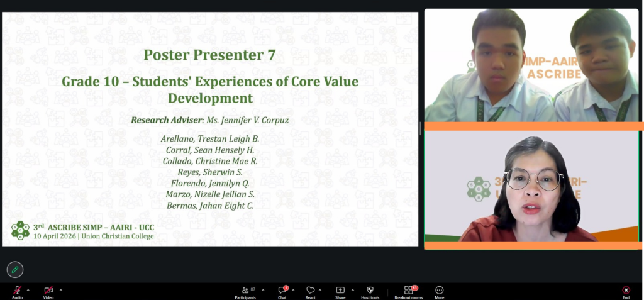Turn on the Video camera
The width and height of the screenshot is (644, 300).
48,290
